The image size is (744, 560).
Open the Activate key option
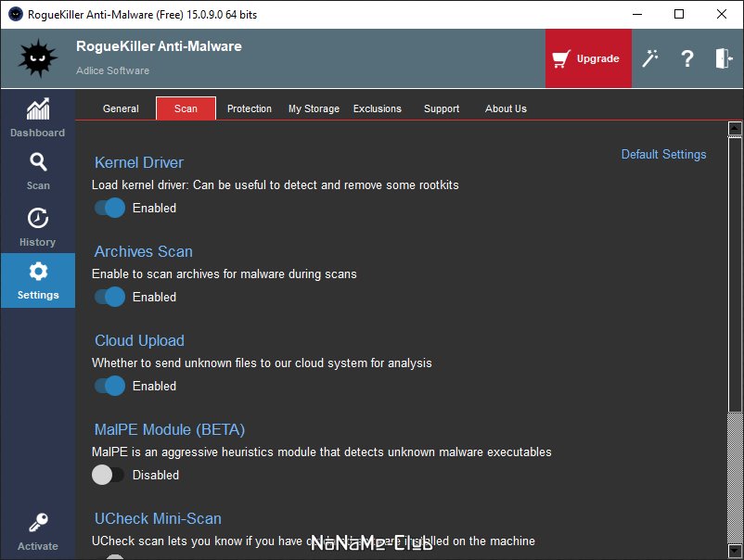pyautogui.click(x=37, y=531)
